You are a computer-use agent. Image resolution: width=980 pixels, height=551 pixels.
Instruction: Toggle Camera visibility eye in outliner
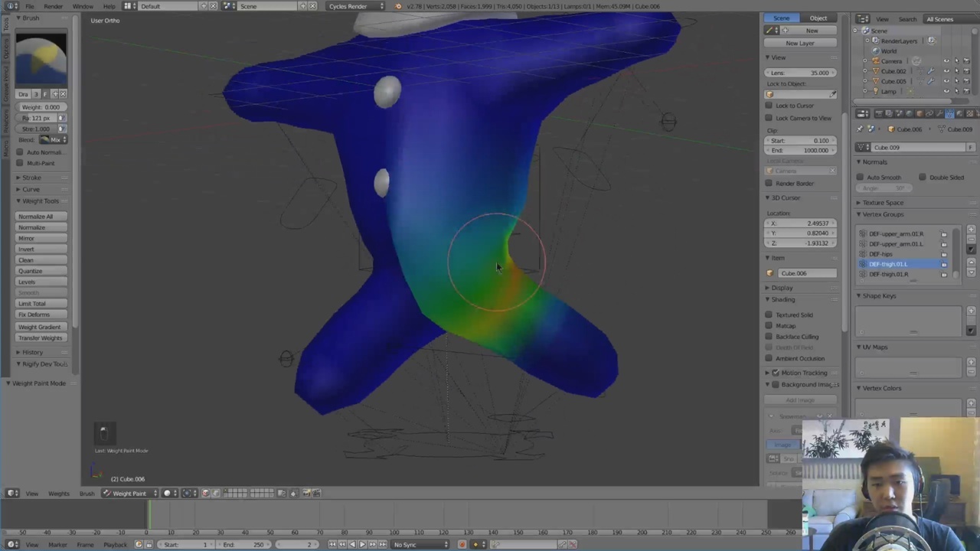point(946,61)
